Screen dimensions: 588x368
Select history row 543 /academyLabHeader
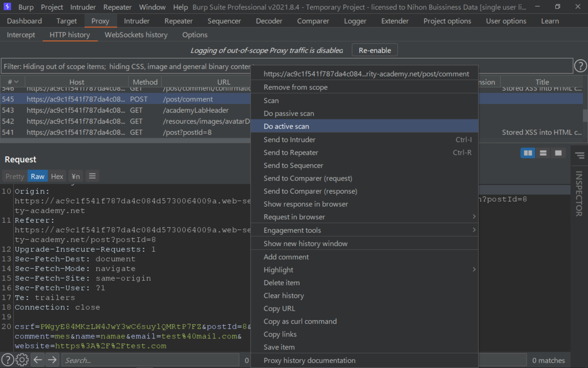tap(291, 110)
